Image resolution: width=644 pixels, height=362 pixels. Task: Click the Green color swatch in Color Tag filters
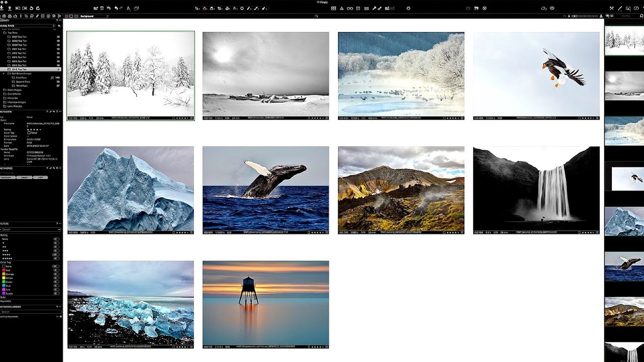coord(4,282)
